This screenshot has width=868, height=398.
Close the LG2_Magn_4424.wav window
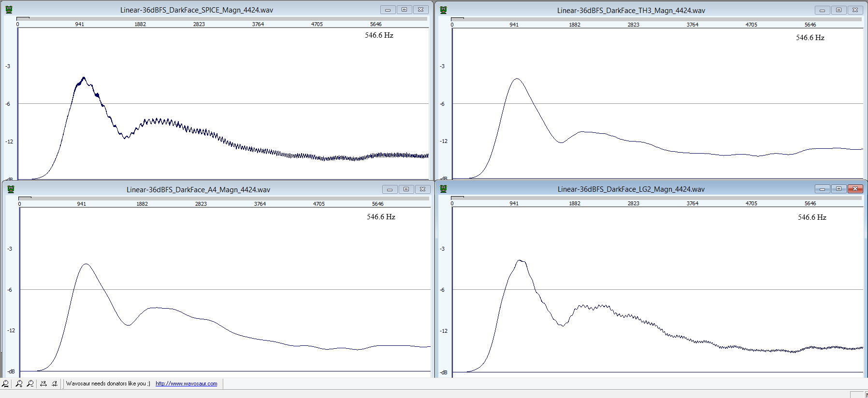pyautogui.click(x=855, y=189)
